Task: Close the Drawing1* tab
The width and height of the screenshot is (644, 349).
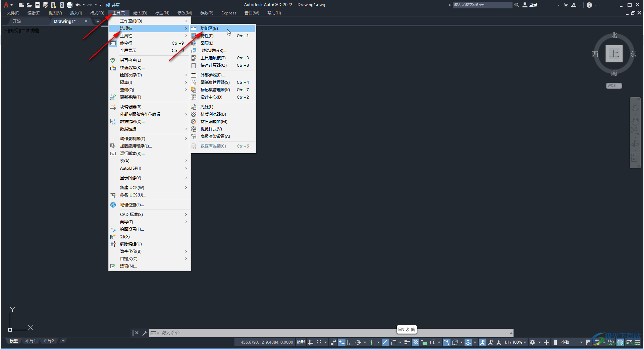Action: pos(86,21)
